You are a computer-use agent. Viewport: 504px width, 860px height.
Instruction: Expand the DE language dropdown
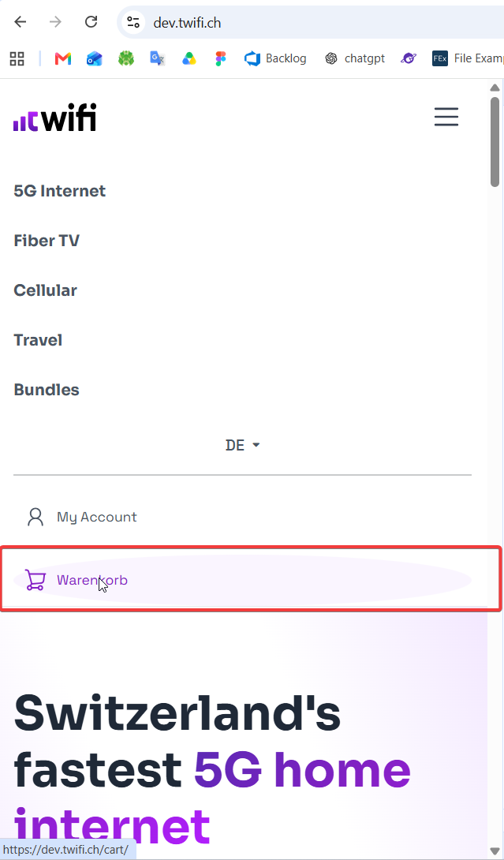pos(242,445)
